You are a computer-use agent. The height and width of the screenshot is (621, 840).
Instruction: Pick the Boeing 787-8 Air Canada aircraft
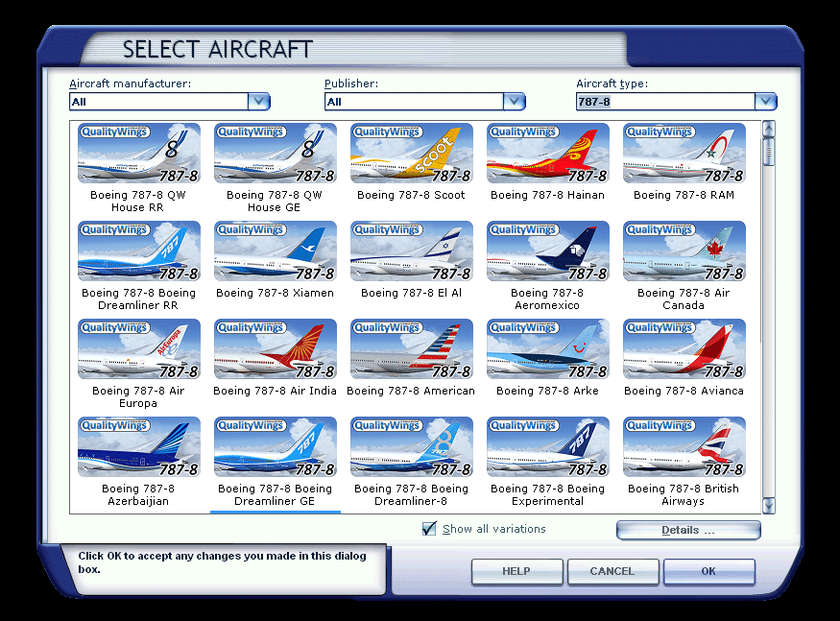click(684, 251)
